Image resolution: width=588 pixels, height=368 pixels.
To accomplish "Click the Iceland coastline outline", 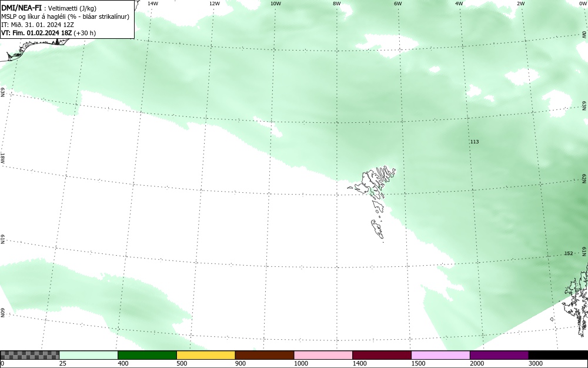I will [34, 49].
